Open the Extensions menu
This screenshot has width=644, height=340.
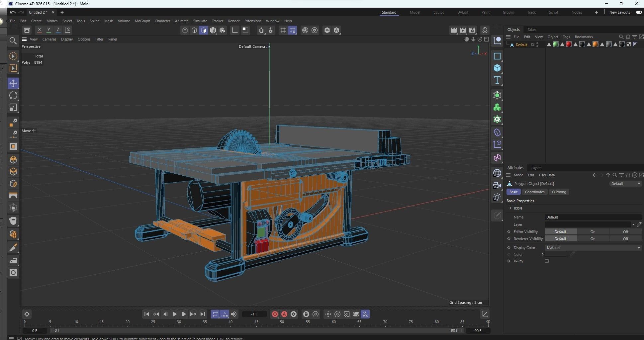[253, 21]
